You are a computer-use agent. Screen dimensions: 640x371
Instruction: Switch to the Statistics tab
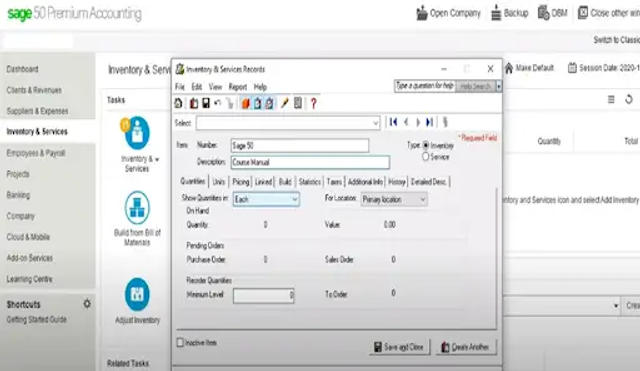click(x=309, y=182)
